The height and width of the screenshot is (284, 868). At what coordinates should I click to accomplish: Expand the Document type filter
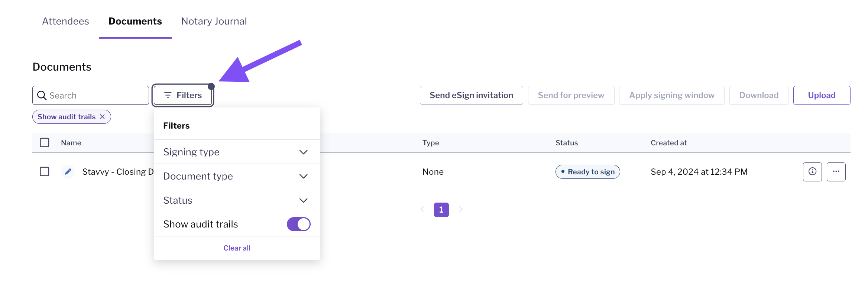237,176
